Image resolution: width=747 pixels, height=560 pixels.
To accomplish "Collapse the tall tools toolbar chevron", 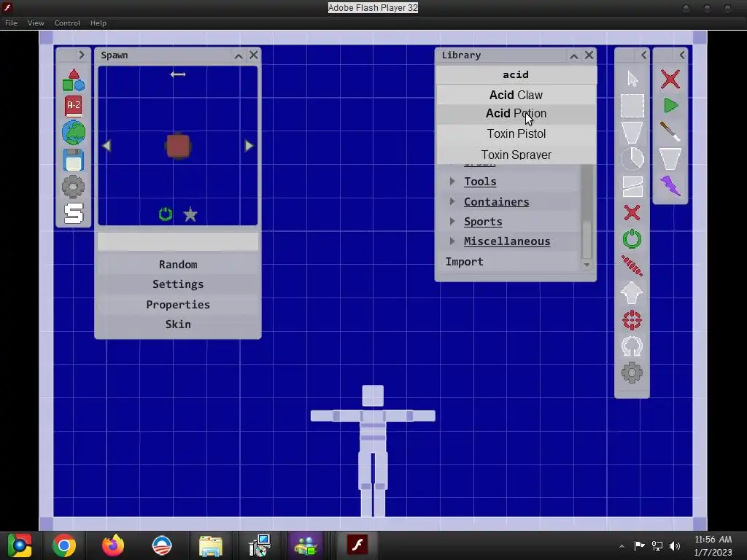I will click(x=643, y=55).
